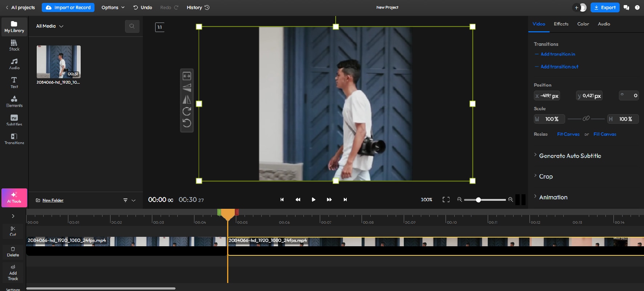644x291 pixels.
Task: Rewind the preview
Action: 298,200
